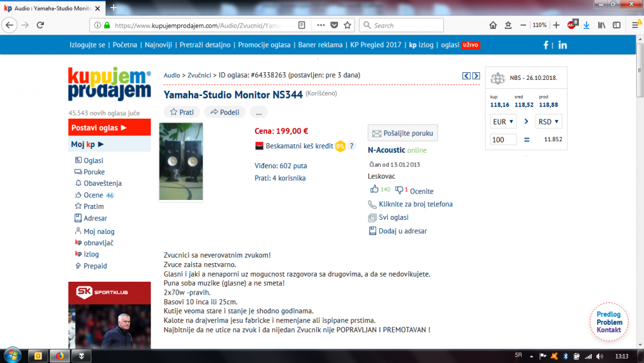Click the browser Search box
This screenshot has width=644, height=363.
(402, 25)
